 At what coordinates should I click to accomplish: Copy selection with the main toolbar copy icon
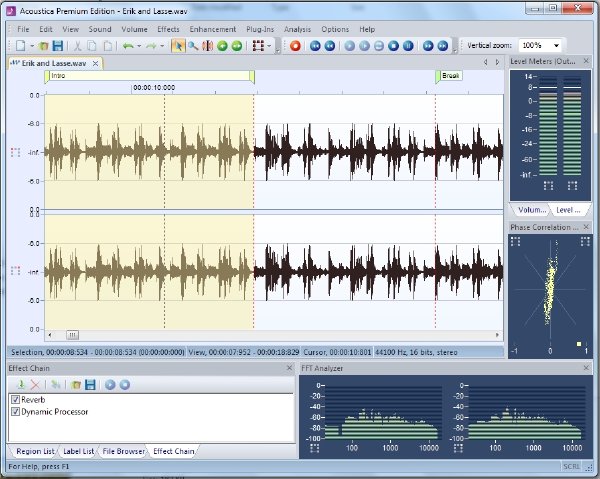(92, 46)
